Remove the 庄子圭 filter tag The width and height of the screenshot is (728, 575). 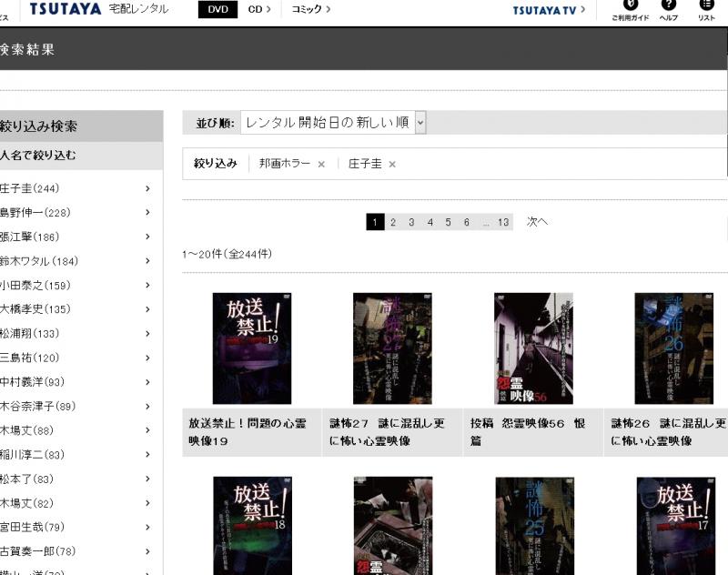[x=392, y=165]
